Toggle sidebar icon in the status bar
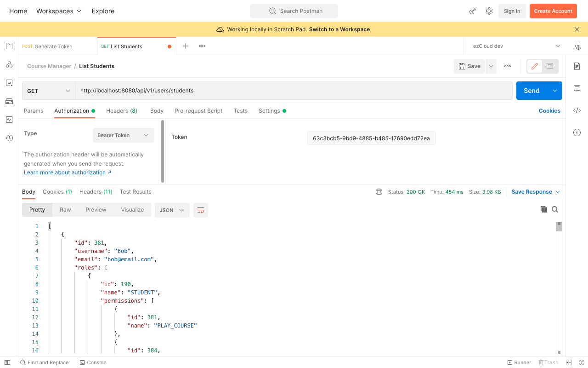 pos(7,362)
